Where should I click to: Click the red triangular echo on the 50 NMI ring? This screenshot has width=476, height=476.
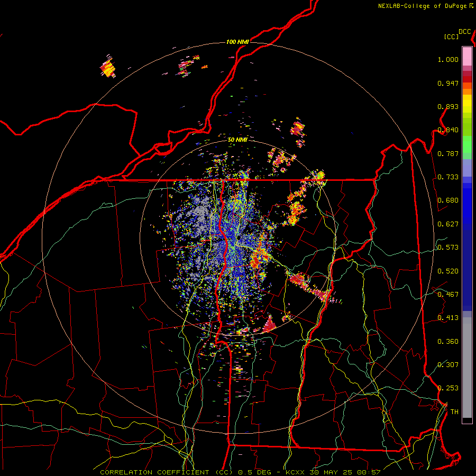pos(269,324)
